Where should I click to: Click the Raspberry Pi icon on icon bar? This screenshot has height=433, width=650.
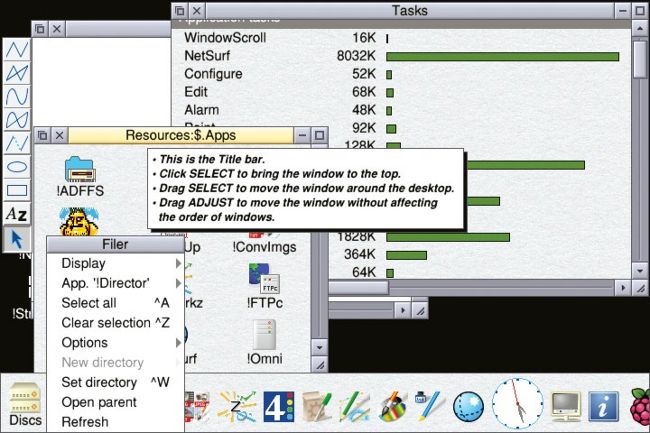[637, 405]
